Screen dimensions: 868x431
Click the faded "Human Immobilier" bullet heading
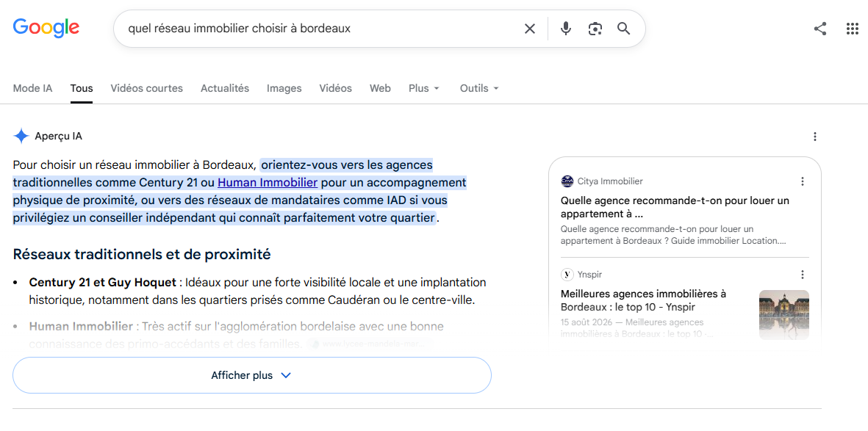coord(81,327)
